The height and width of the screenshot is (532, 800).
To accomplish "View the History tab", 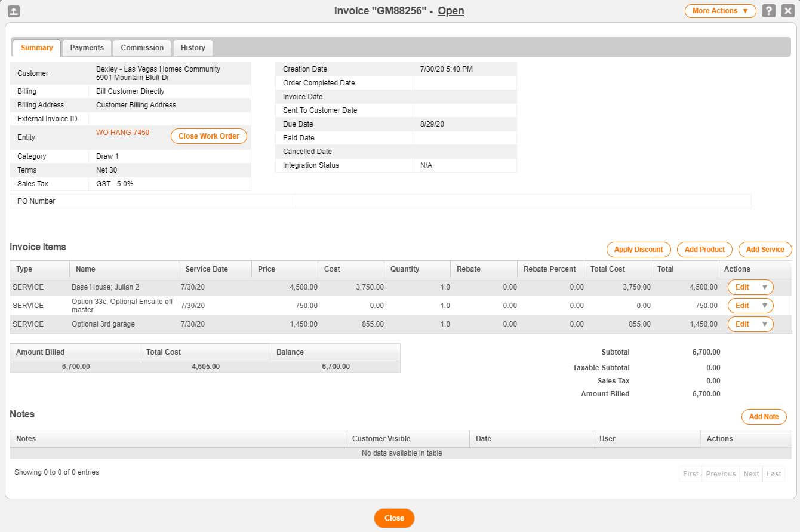I will point(192,48).
